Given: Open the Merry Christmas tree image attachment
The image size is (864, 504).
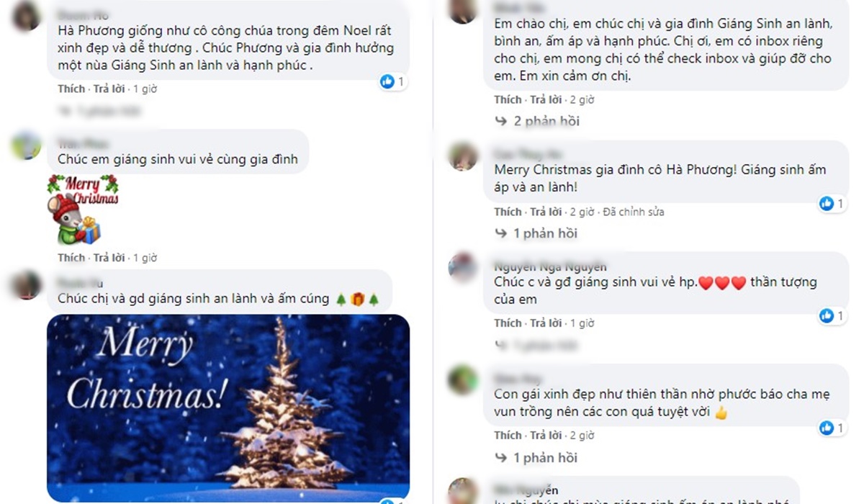Looking at the screenshot, I should point(228,408).
